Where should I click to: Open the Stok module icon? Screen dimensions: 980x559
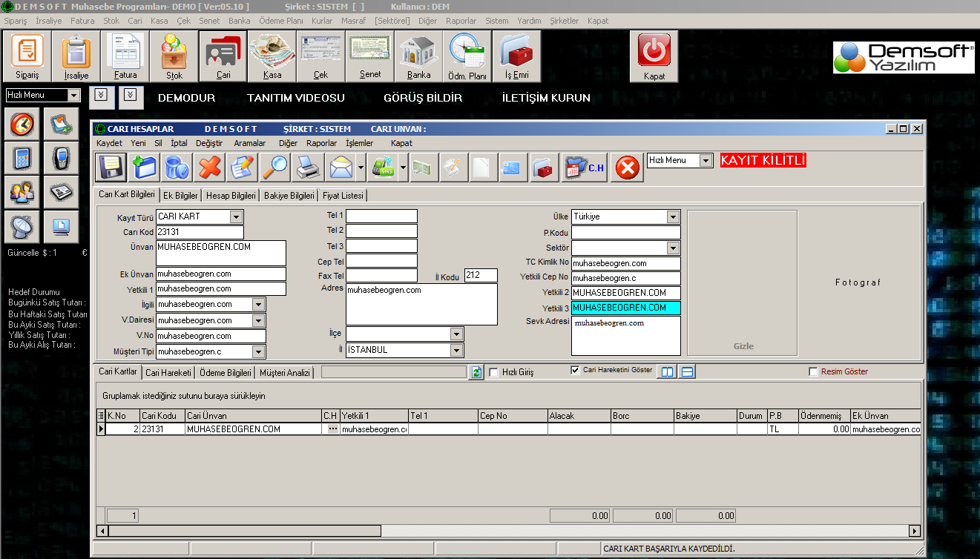pos(174,56)
